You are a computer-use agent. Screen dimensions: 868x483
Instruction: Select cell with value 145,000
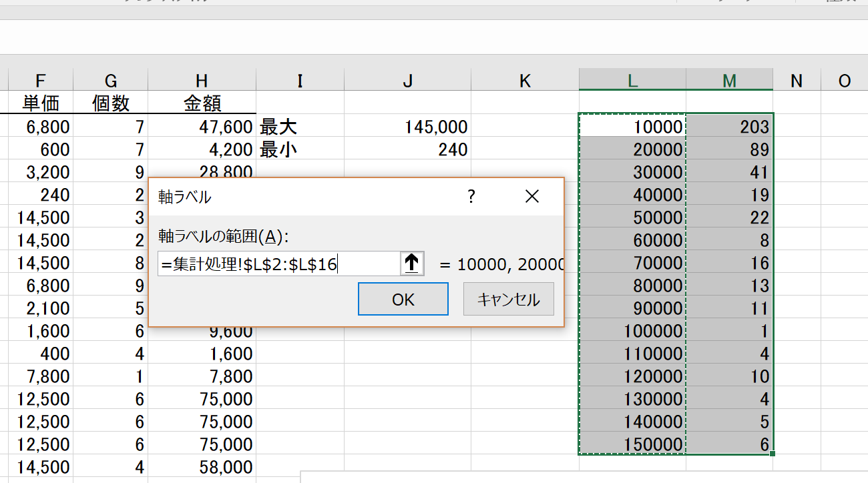(x=407, y=127)
